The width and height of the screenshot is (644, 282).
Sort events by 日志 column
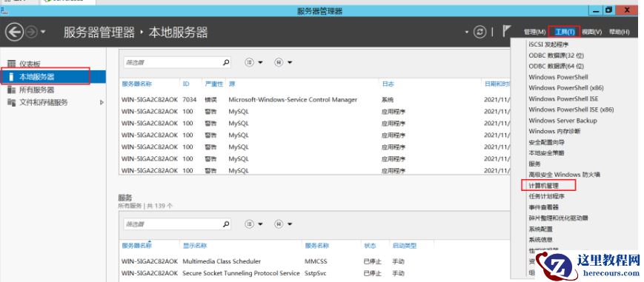pyautogui.click(x=388, y=84)
